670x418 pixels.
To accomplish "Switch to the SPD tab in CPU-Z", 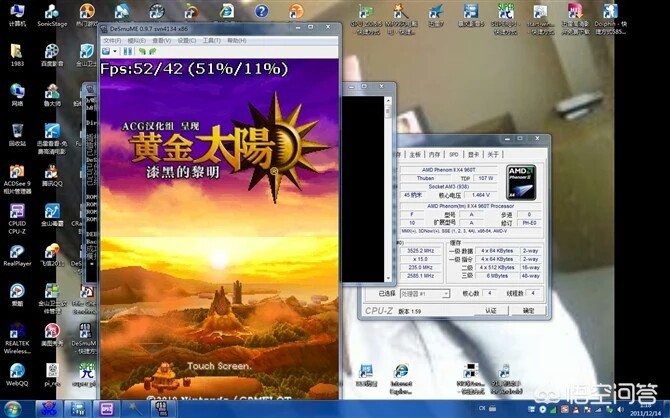I will point(454,154).
